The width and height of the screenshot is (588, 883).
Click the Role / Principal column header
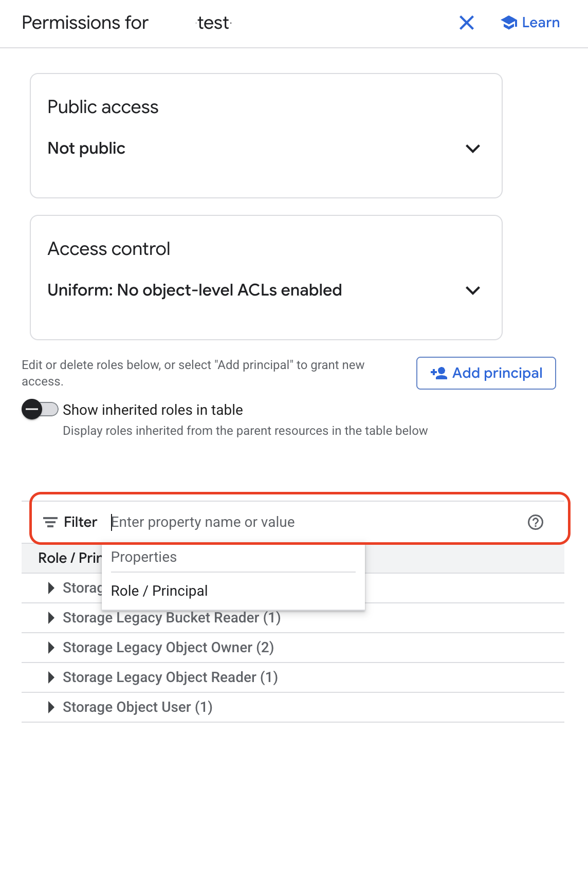click(x=69, y=558)
